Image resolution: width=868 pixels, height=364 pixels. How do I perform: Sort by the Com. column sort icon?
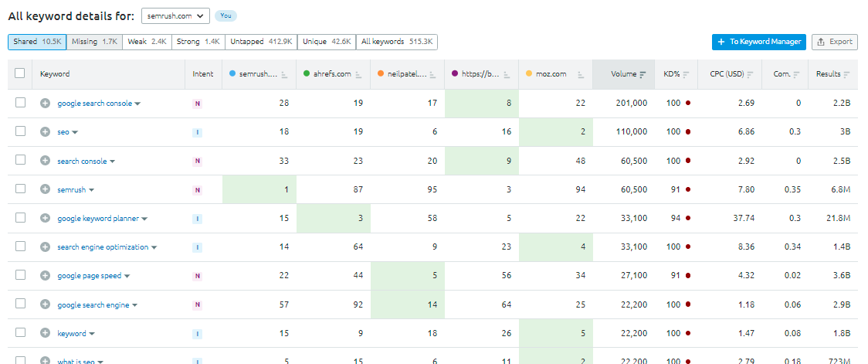tap(797, 74)
